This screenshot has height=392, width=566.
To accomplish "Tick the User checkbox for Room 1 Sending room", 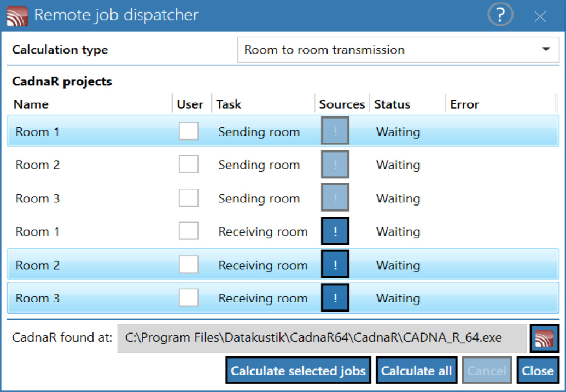I will (189, 131).
